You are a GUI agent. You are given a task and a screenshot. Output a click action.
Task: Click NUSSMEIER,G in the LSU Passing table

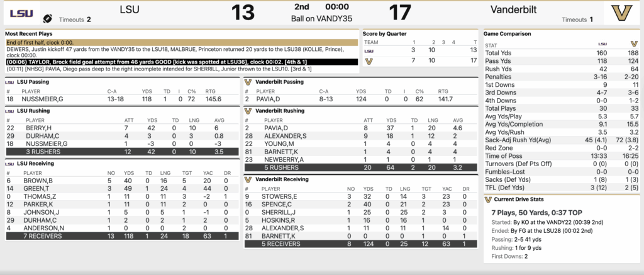click(43, 99)
